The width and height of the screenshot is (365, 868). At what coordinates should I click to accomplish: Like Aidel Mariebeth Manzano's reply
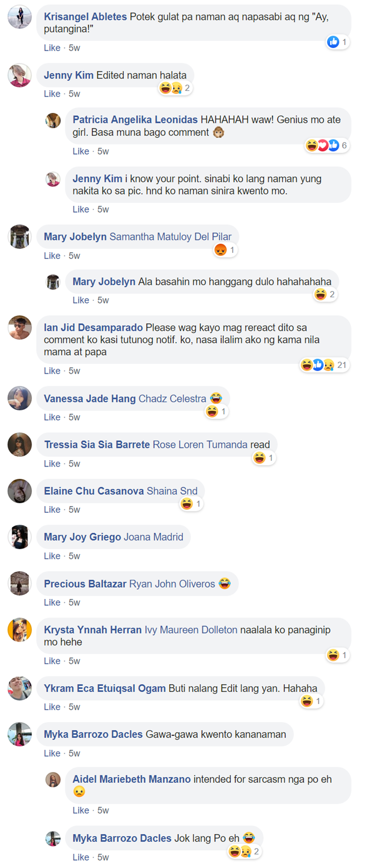point(81,810)
